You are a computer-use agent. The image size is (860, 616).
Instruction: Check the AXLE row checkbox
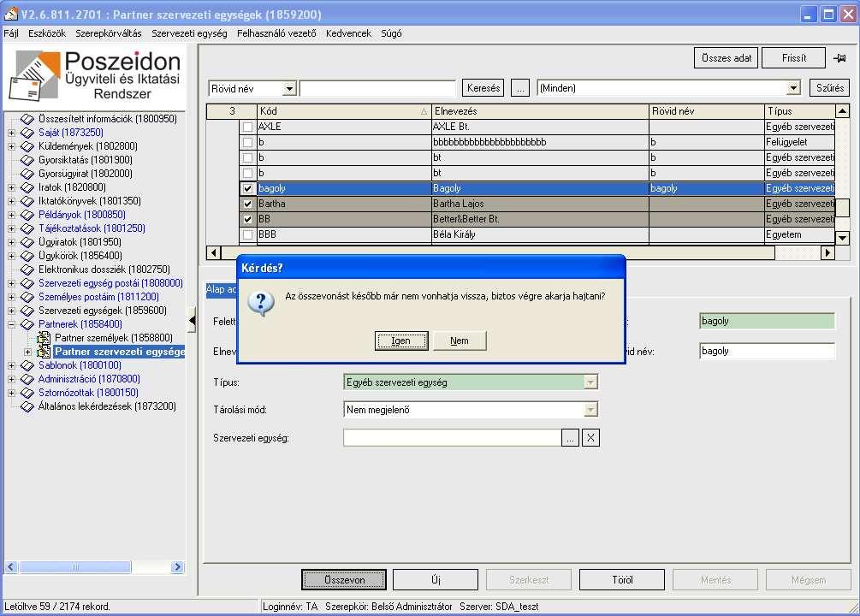247,127
